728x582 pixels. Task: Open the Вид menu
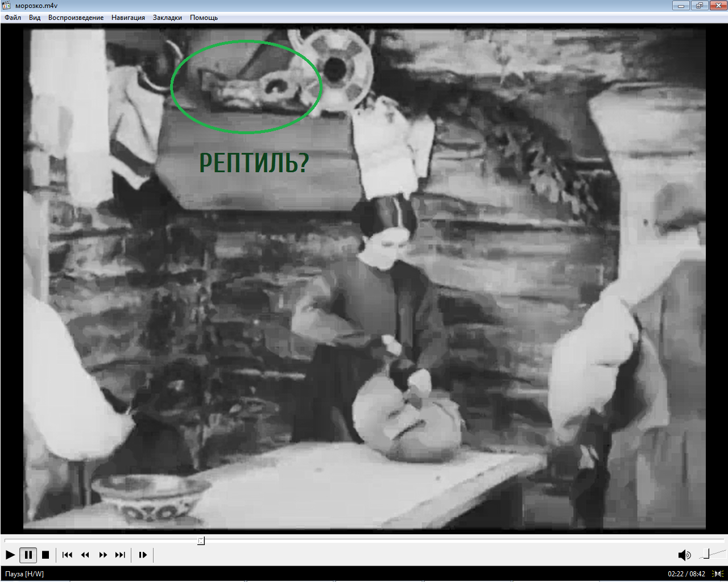point(35,18)
